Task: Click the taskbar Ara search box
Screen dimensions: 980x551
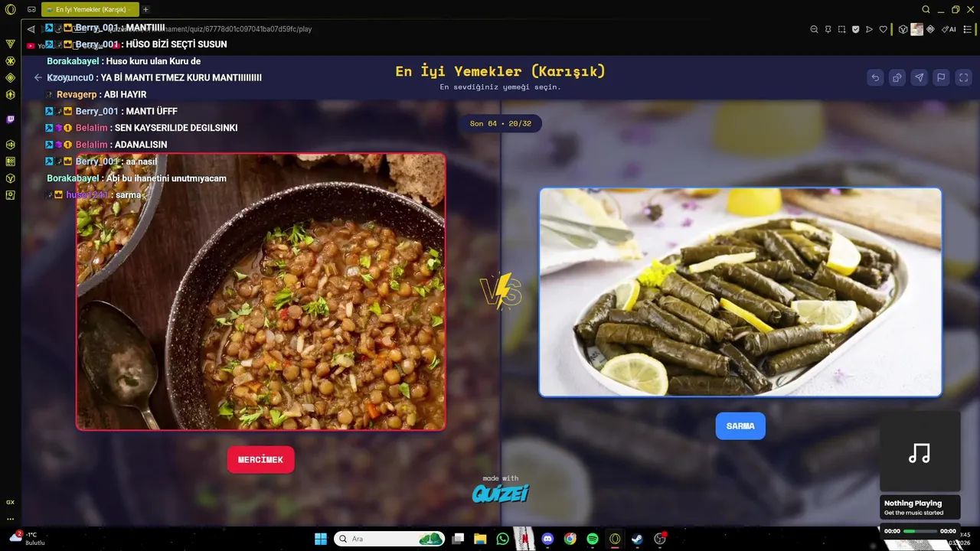Action: (389, 539)
